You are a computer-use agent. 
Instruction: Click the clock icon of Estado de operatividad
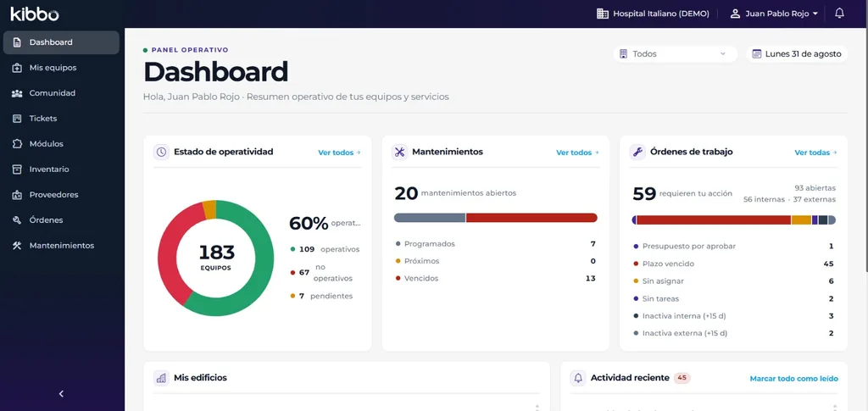(x=161, y=153)
